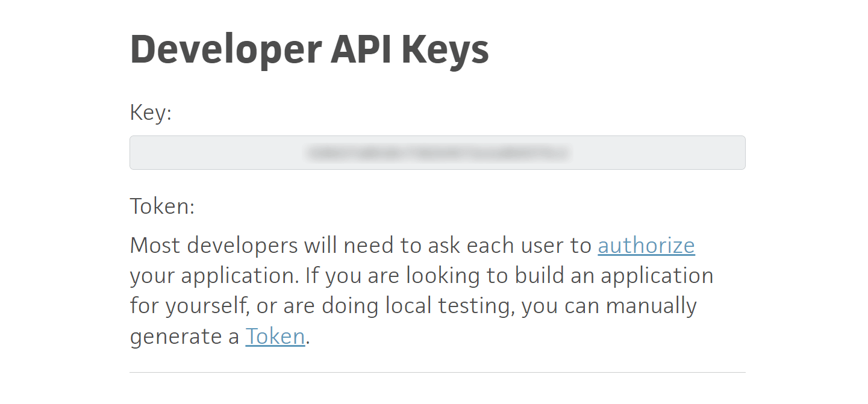Follow the authorize hyperlink in the paragraph
This screenshot has height=404, width=868.
click(646, 246)
